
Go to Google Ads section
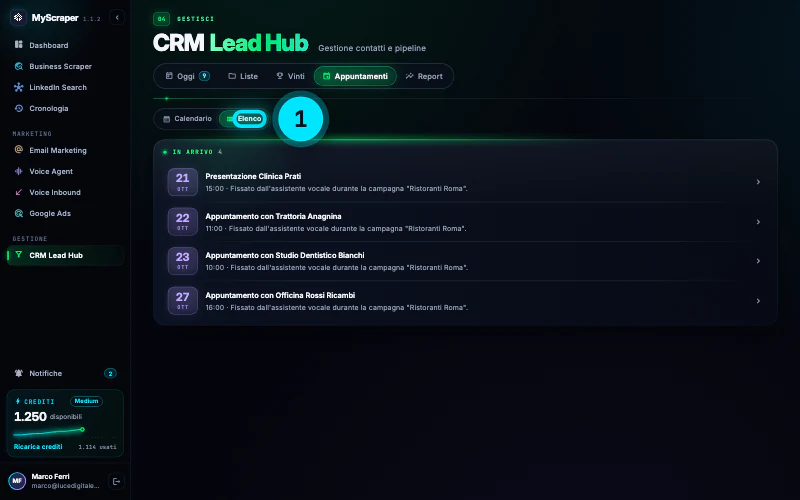(65, 213)
